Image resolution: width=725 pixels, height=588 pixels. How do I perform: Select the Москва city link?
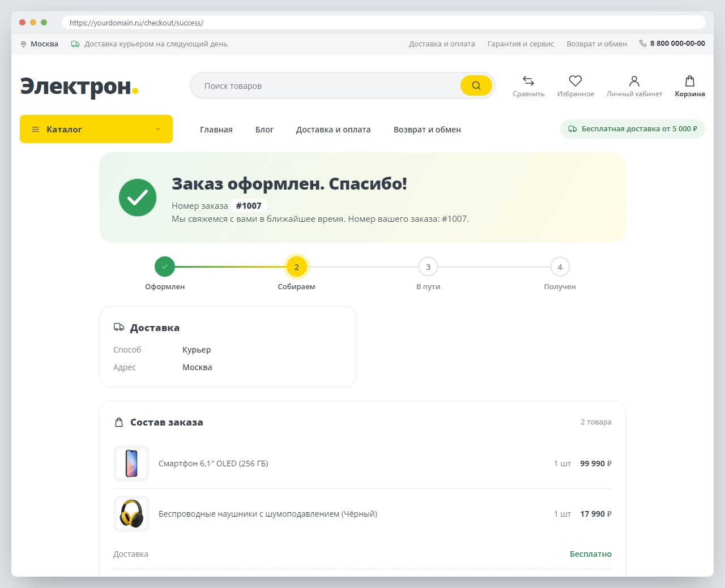click(x=44, y=44)
